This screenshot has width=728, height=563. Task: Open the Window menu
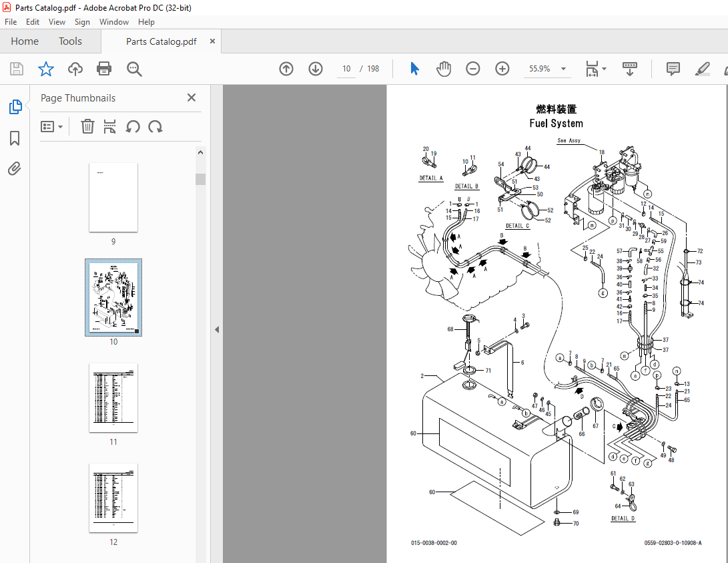pyautogui.click(x=113, y=22)
